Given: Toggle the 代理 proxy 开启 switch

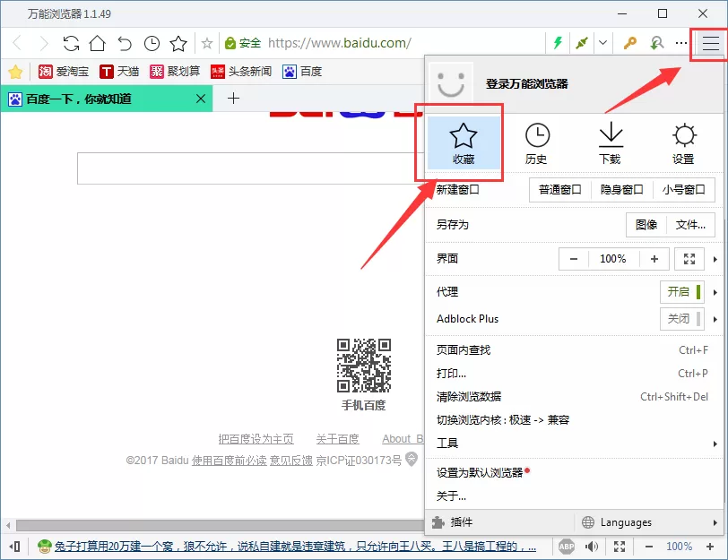Looking at the screenshot, I should 682,292.
